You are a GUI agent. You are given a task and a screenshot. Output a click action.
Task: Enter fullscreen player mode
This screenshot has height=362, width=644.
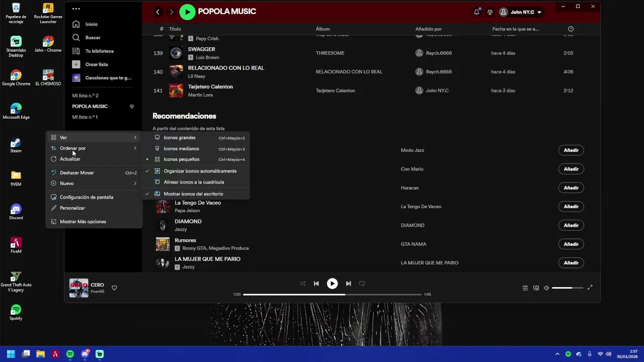coord(590,288)
